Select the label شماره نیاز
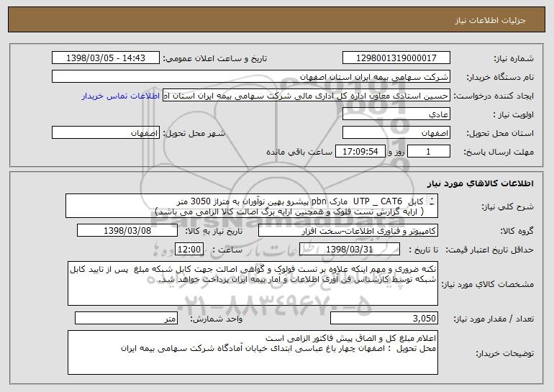This screenshot has height=392, width=554. click(x=514, y=58)
